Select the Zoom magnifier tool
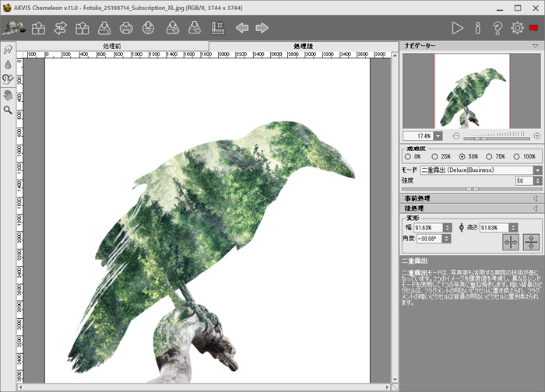Image resolution: width=545 pixels, height=392 pixels. pos(8,110)
